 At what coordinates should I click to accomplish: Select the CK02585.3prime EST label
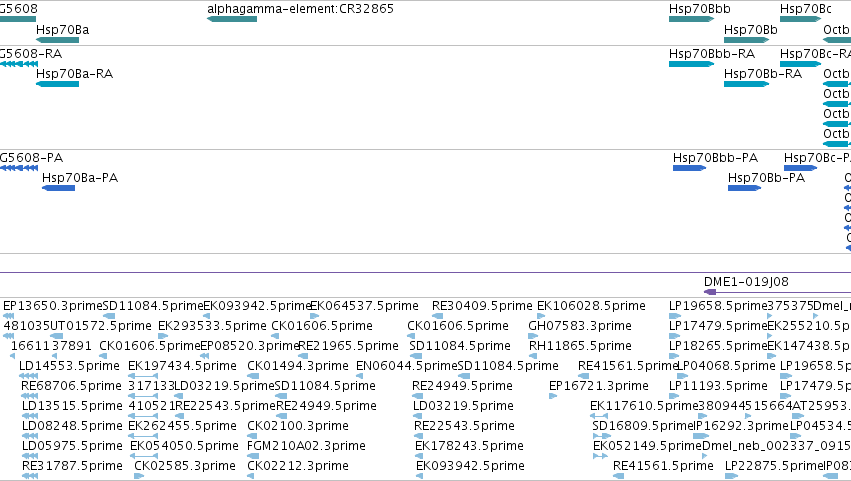point(185,467)
